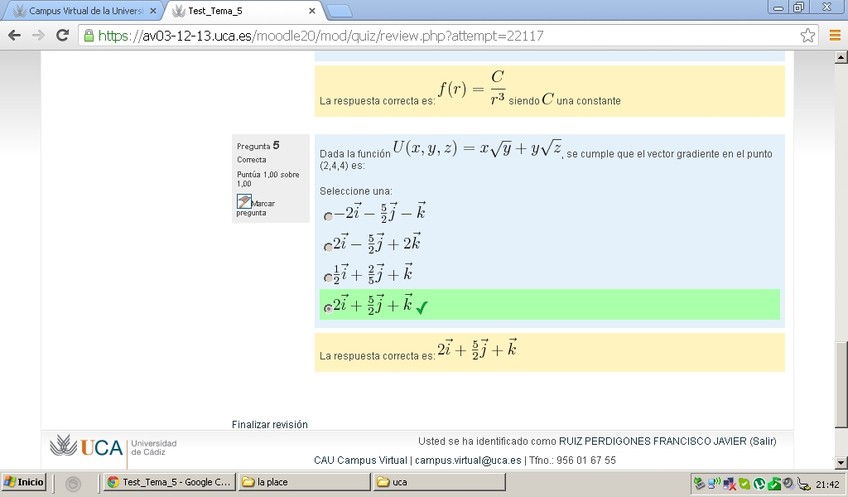
Task: Click the browser Forward arrow
Action: 38,36
